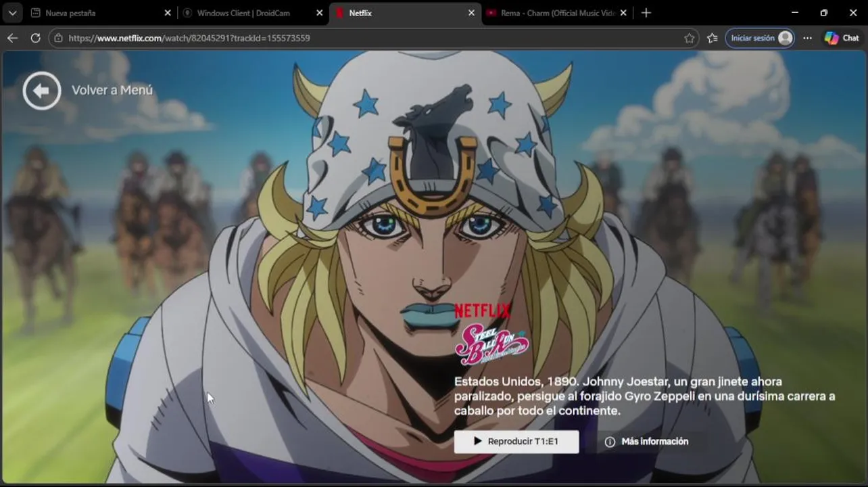Open a new tab with plus icon

click(x=646, y=13)
